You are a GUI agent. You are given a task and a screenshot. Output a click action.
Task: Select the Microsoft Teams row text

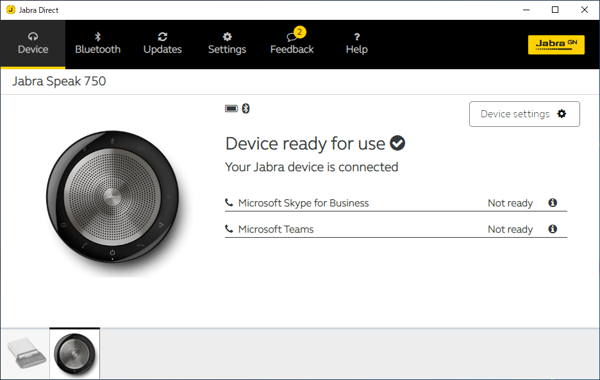click(276, 229)
